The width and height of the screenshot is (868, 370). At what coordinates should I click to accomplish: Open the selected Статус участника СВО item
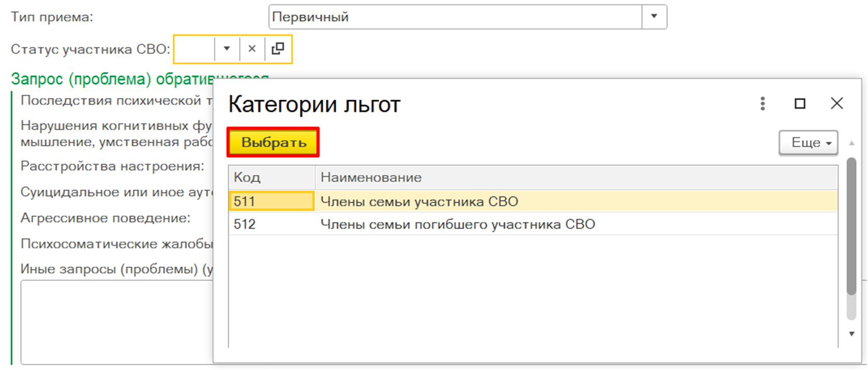point(278,49)
